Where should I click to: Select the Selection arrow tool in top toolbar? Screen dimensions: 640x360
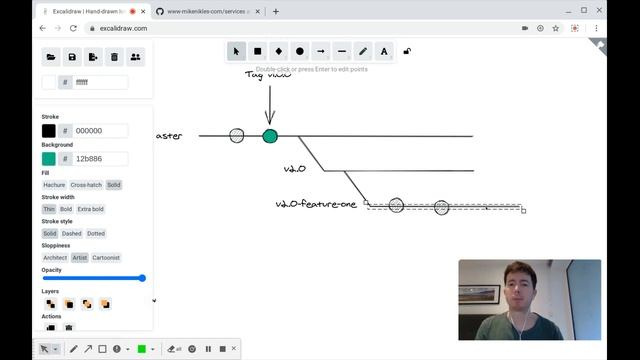[x=236, y=51]
